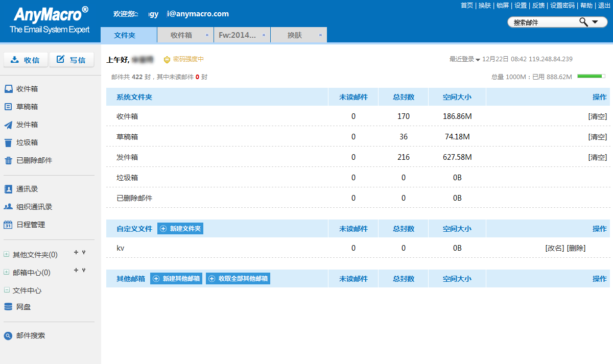Screen dimensions: 613x364
Task: Click the wrench icon next to 邮箱中心
Action: [x=84, y=270]
